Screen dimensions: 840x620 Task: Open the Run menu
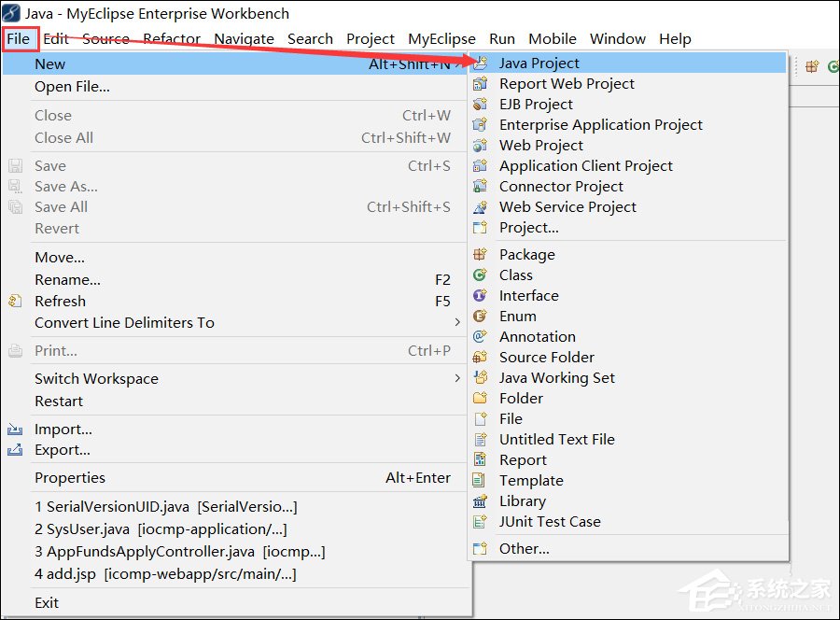click(502, 38)
